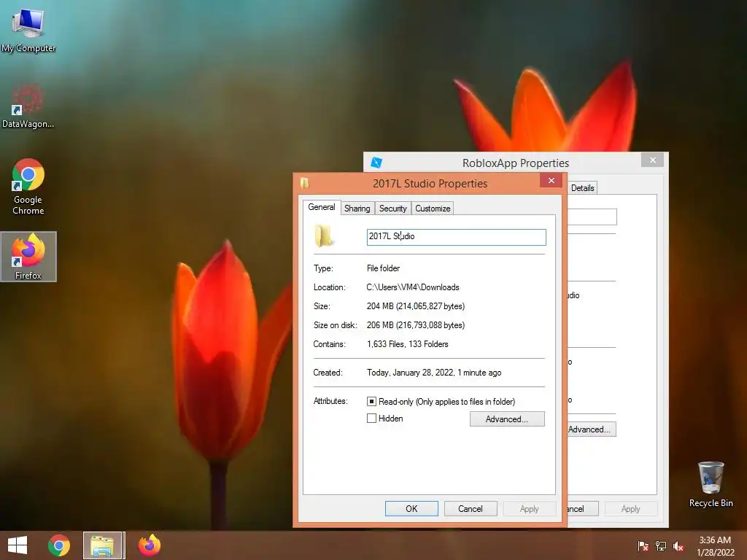Select the Google Chrome desktop shortcut
The height and width of the screenshot is (560, 747).
click(x=28, y=186)
